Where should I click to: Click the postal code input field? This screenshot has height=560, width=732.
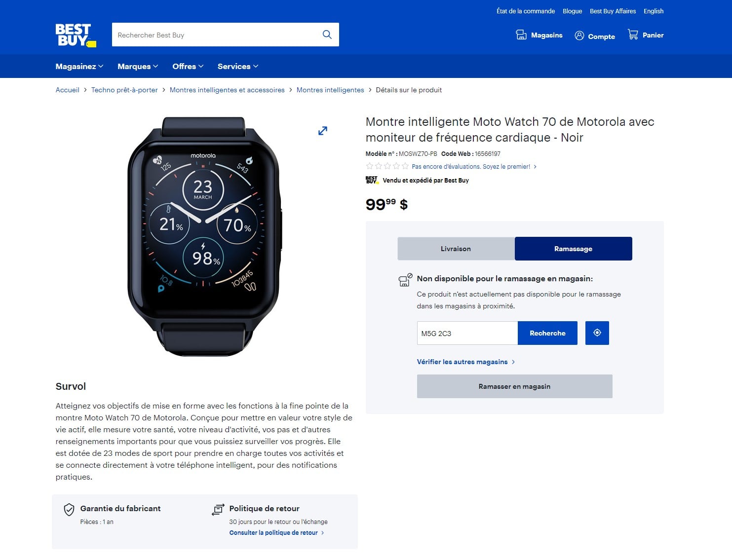click(x=467, y=333)
